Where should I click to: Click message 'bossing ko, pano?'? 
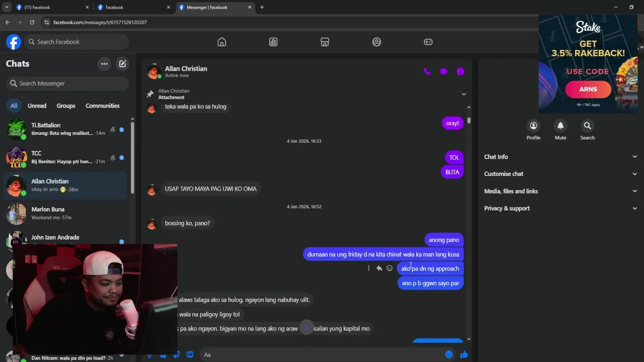pos(187,223)
